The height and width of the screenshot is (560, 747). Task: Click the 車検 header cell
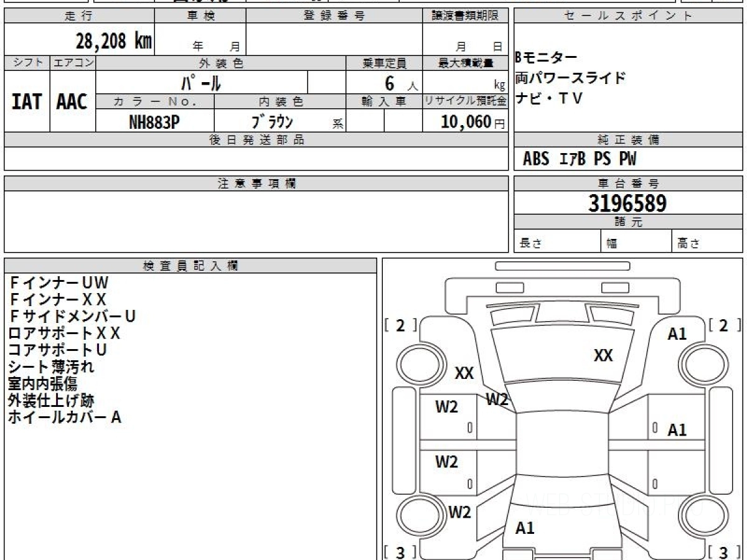point(200,16)
